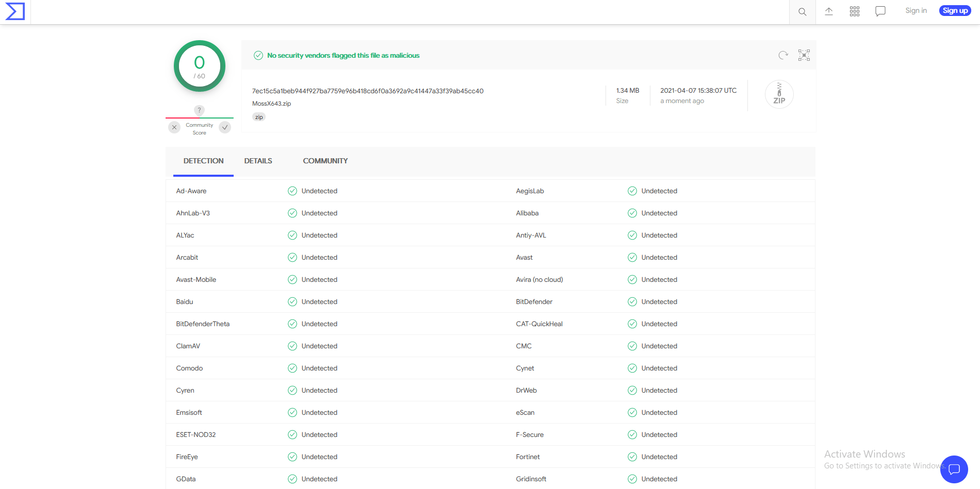Click the Sign up button
The image size is (980, 489).
click(x=955, y=11)
